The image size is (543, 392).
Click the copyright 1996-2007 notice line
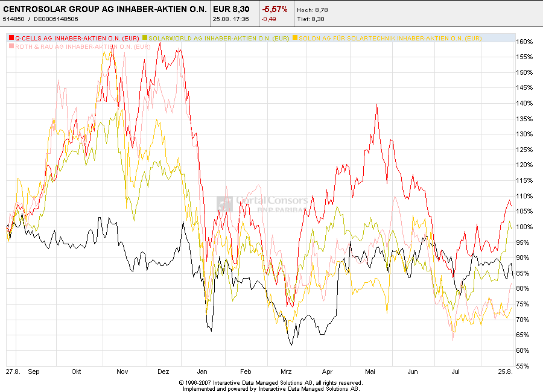click(x=271, y=382)
